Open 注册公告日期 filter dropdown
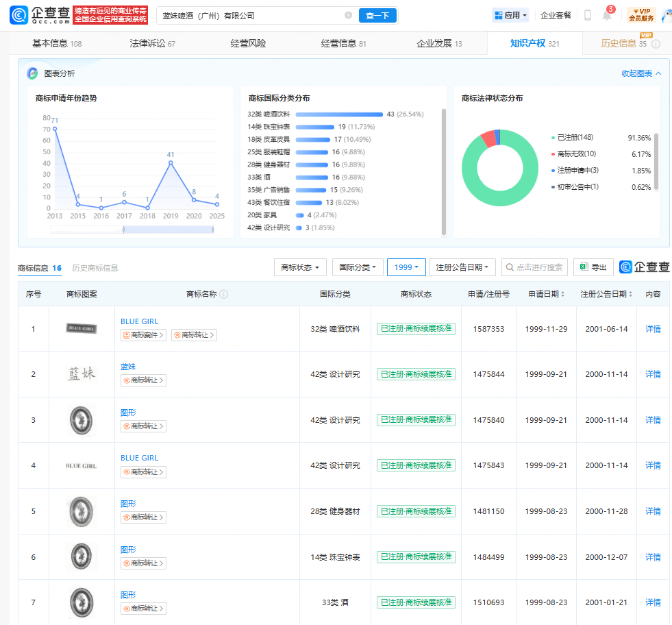Viewport: 672px width, 625px height. pyautogui.click(x=462, y=267)
